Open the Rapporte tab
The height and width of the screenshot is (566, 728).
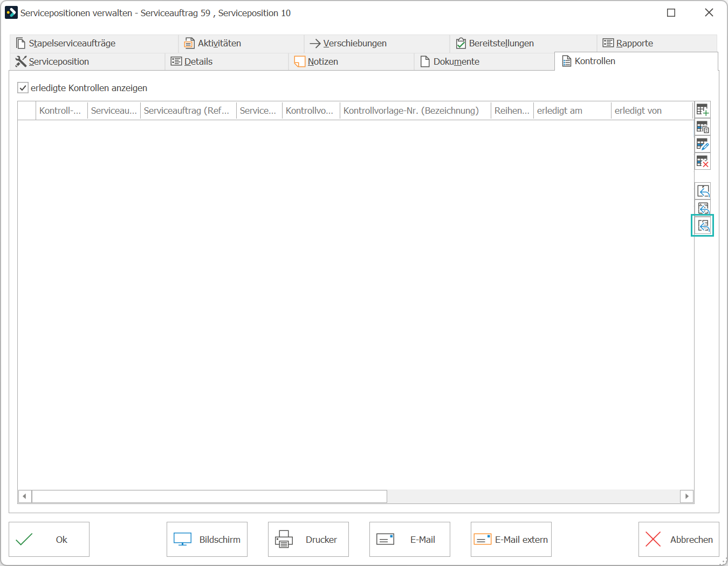click(657, 43)
